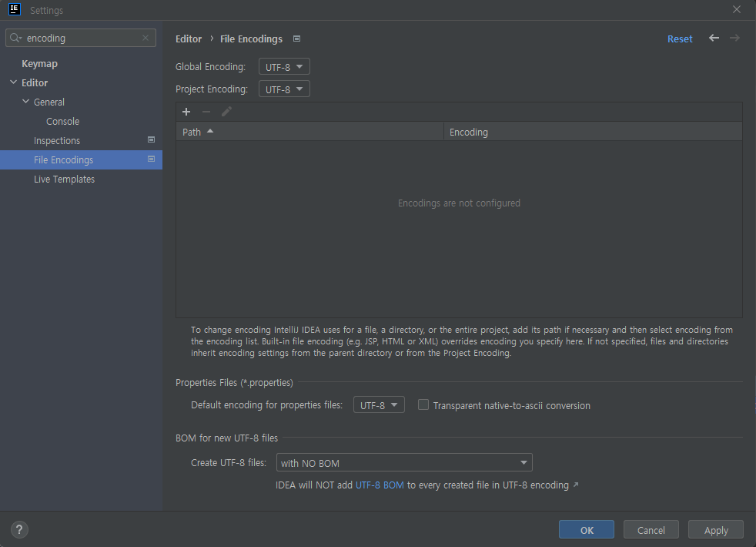Image resolution: width=756 pixels, height=547 pixels.
Task: Select Console under General
Action: [62, 122]
